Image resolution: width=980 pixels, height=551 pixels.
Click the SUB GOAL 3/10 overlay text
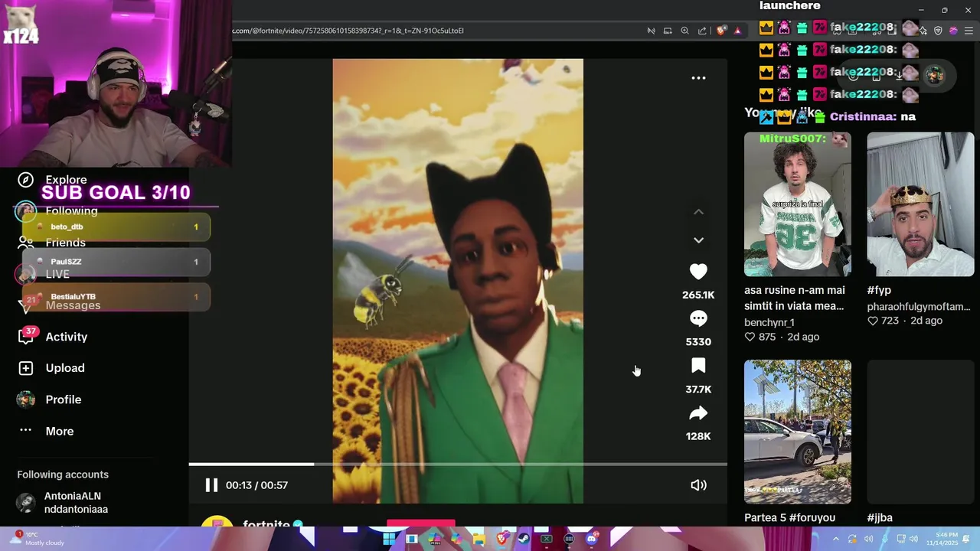(x=116, y=193)
